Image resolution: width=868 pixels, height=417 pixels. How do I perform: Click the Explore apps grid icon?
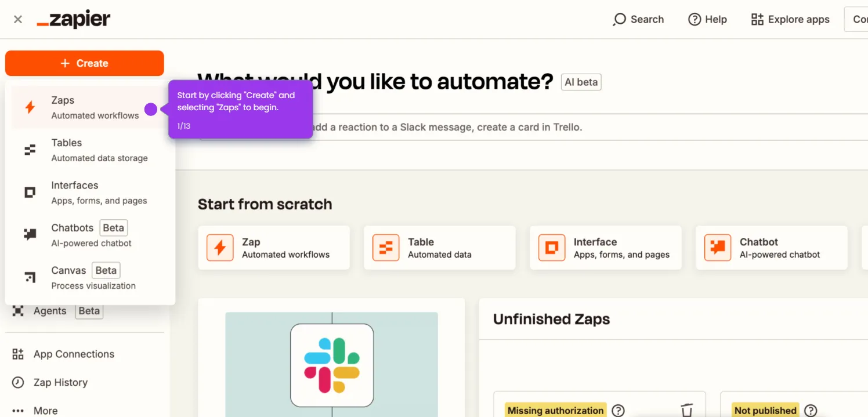click(757, 20)
